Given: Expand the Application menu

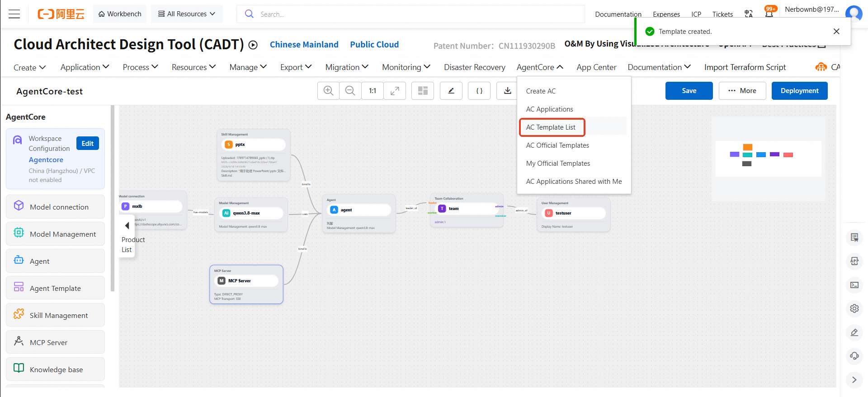Looking at the screenshot, I should point(85,67).
